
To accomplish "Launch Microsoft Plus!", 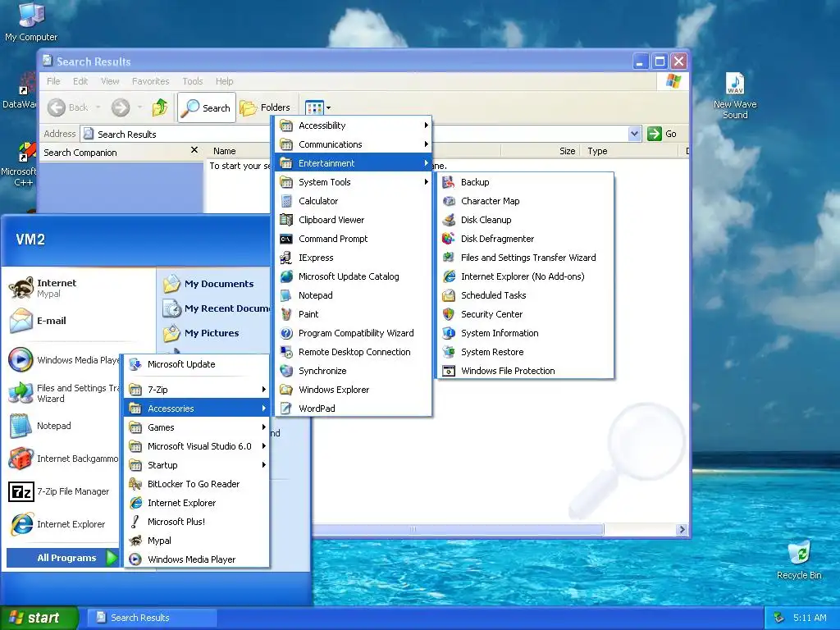I will pyautogui.click(x=196, y=522).
